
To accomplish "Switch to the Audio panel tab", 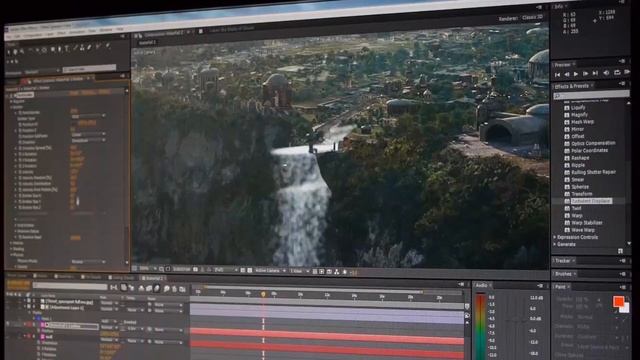I will [x=482, y=285].
